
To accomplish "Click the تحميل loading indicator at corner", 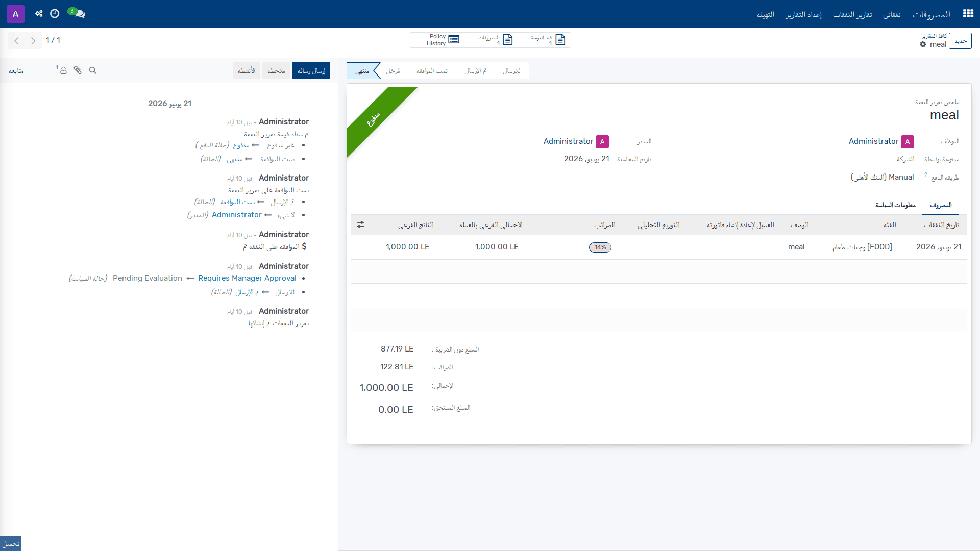I will pos(11,543).
